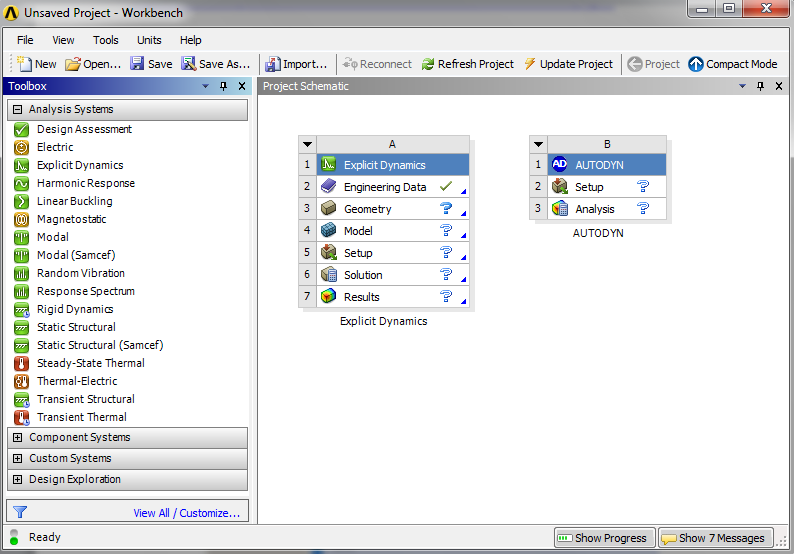Save the project via Save button

coord(151,64)
